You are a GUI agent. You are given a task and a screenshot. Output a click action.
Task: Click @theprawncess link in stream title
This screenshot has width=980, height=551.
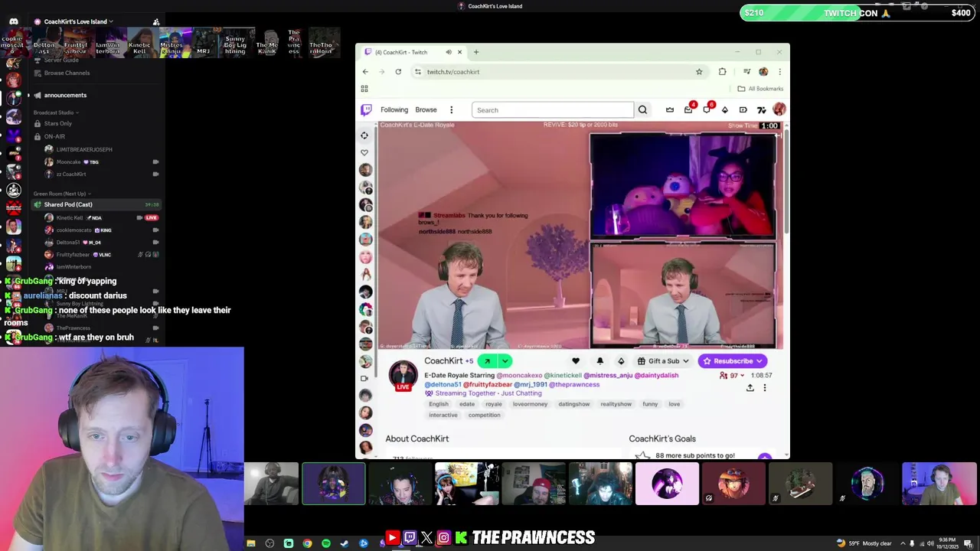tap(574, 384)
